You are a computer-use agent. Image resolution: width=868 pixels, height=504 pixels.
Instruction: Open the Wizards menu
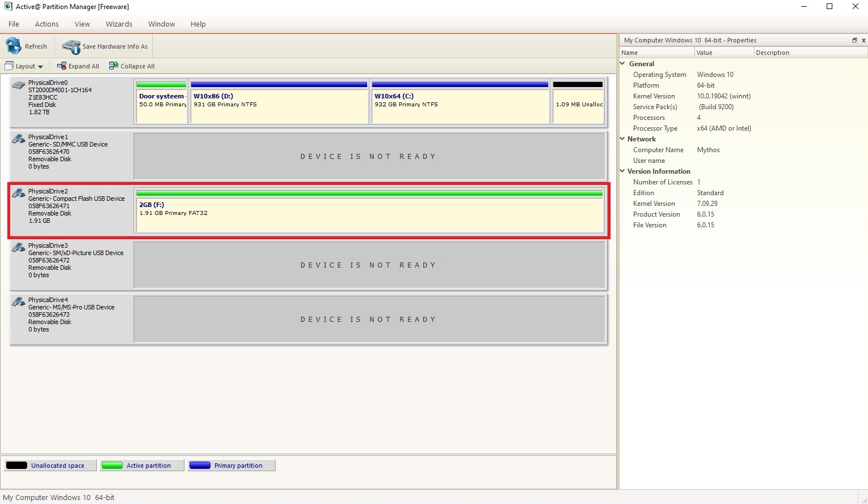coord(119,24)
